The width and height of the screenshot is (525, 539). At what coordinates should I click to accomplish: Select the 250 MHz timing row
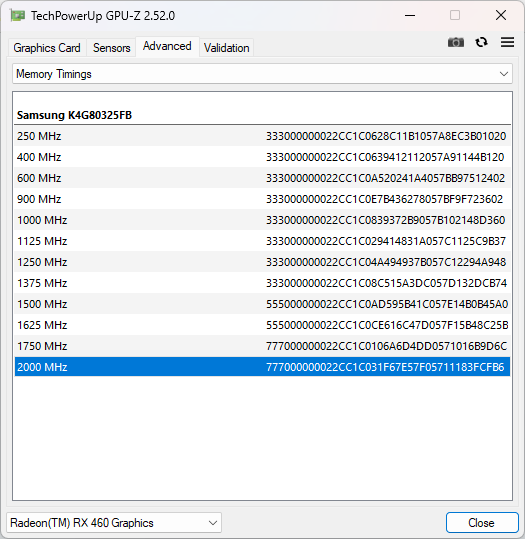(262, 136)
